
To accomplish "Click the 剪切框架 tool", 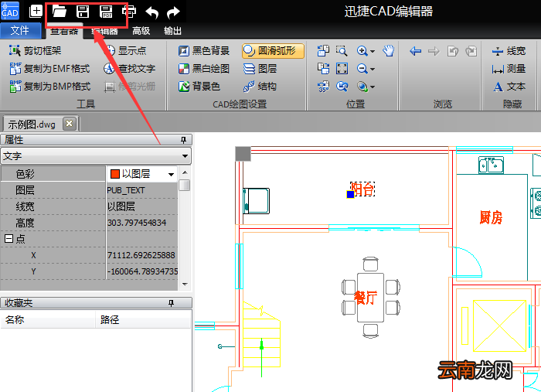I will point(36,51).
